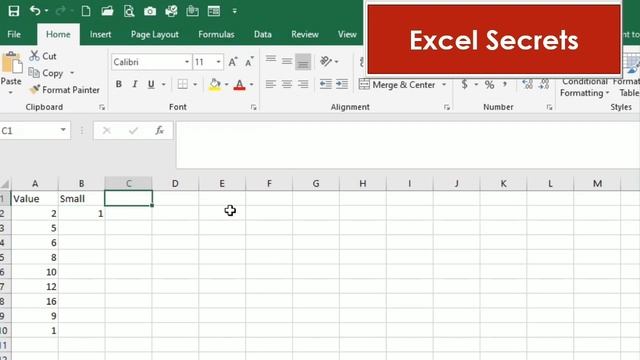
Task: Open the Number format dialog launcher
Action: [549, 107]
